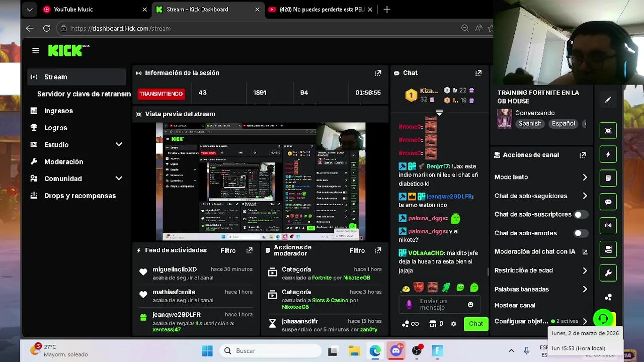Open the browser tab list dropdown
The image size is (644, 362).
[30, 9]
